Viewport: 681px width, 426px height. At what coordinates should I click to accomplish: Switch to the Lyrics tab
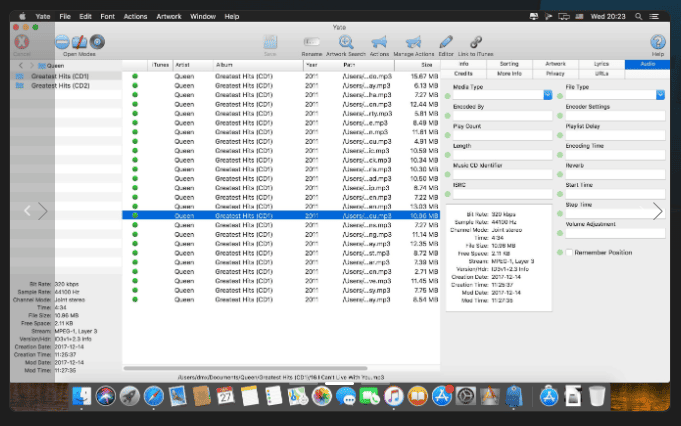602,64
